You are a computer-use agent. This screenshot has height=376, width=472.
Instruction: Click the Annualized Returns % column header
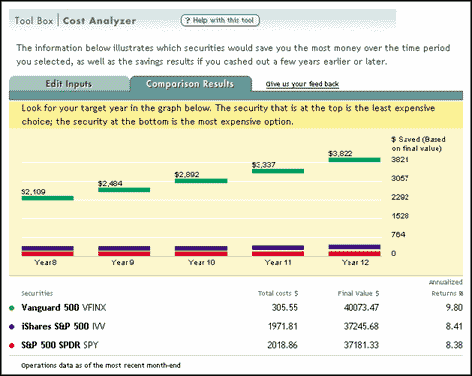tap(446, 288)
